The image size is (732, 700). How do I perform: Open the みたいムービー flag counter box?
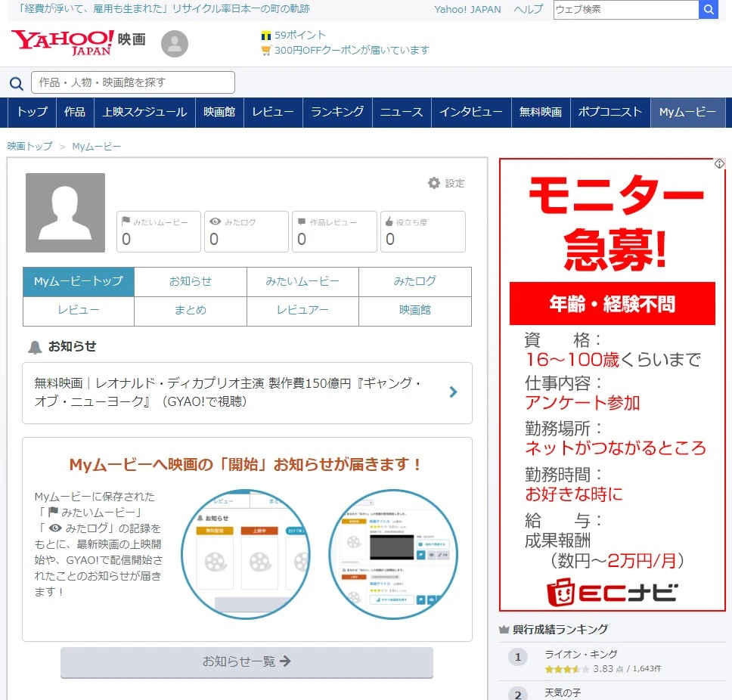(159, 231)
